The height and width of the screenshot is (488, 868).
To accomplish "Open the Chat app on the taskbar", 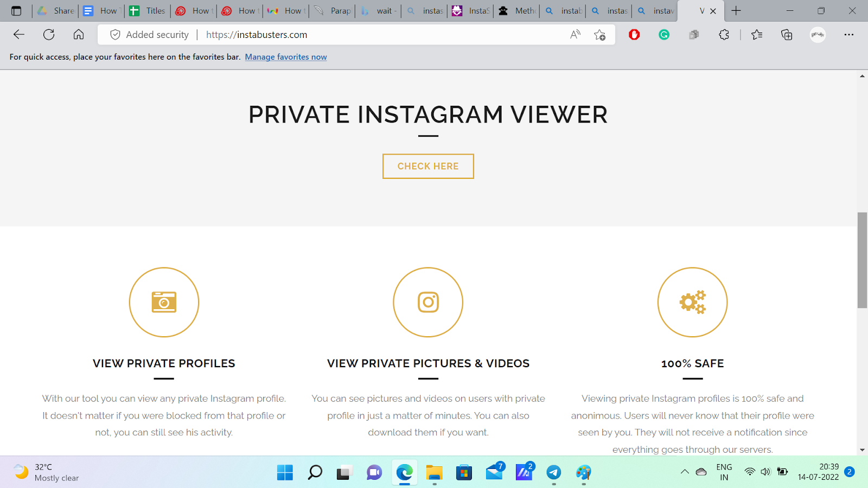I will [374, 472].
